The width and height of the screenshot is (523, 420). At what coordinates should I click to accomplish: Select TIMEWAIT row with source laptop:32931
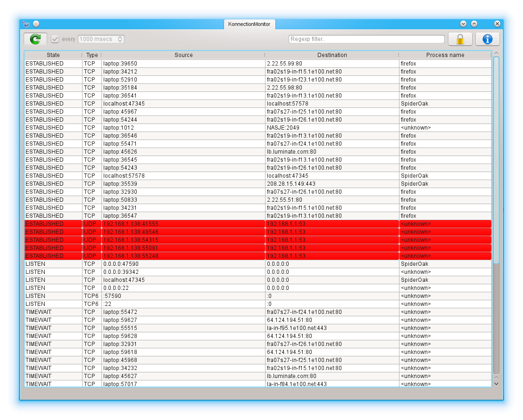pos(258,344)
